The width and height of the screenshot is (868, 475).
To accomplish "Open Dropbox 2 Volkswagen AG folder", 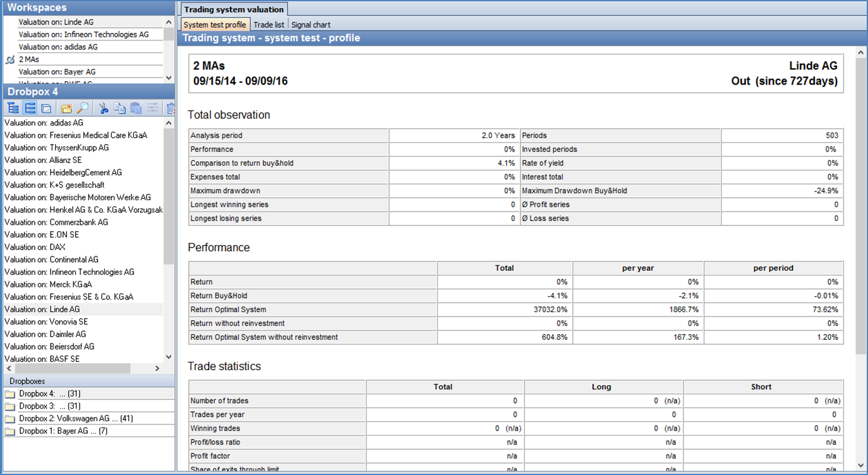I will pyautogui.click(x=76, y=418).
